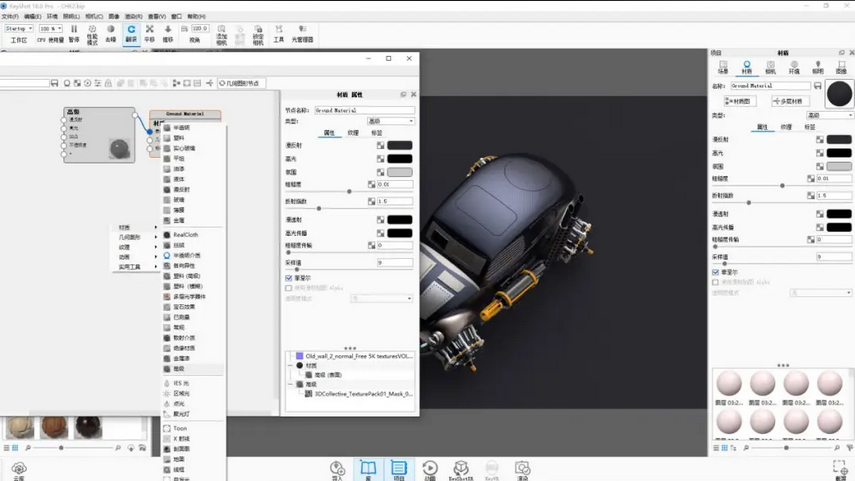Click the Material Graph button in right panel
Image resolution: width=855 pixels, height=481 pixels.
(740, 101)
